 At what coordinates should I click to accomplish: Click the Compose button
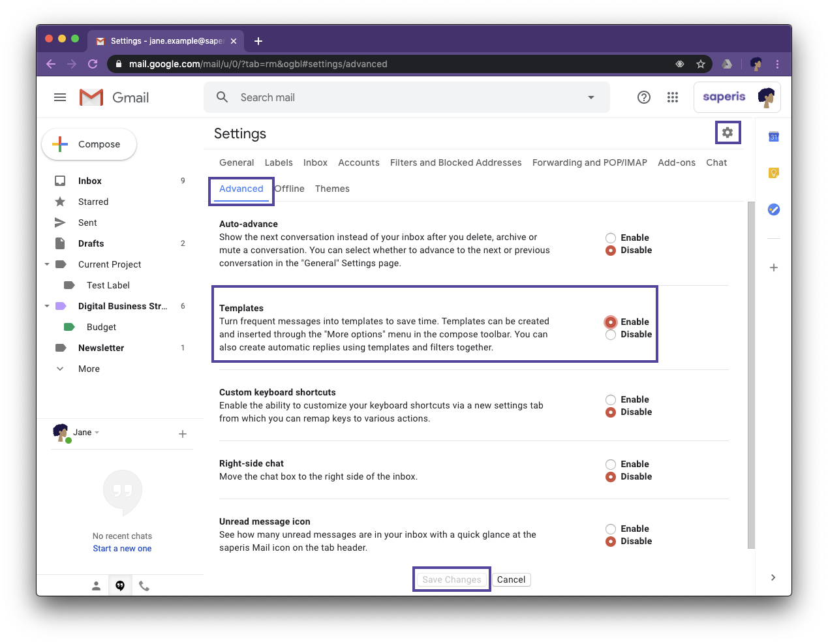89,144
